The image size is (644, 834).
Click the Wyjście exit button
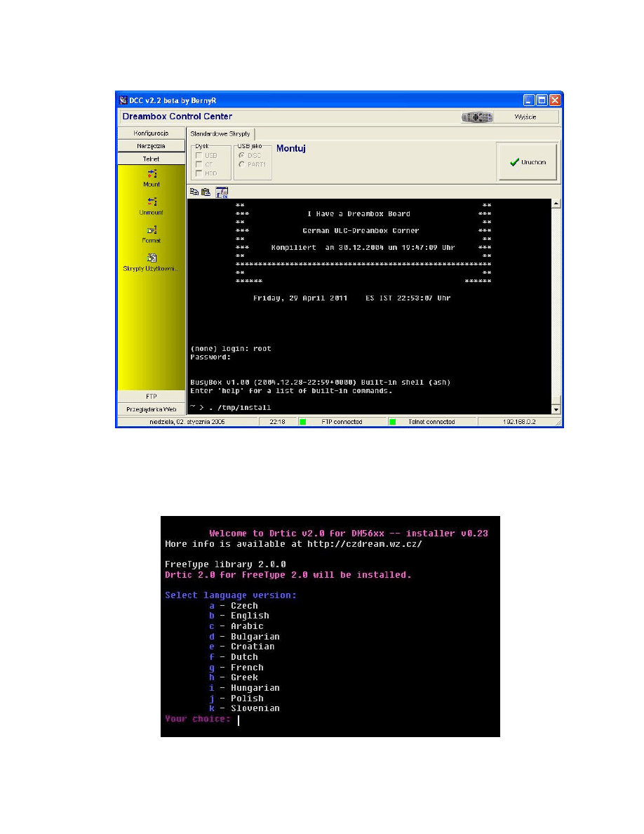525,117
